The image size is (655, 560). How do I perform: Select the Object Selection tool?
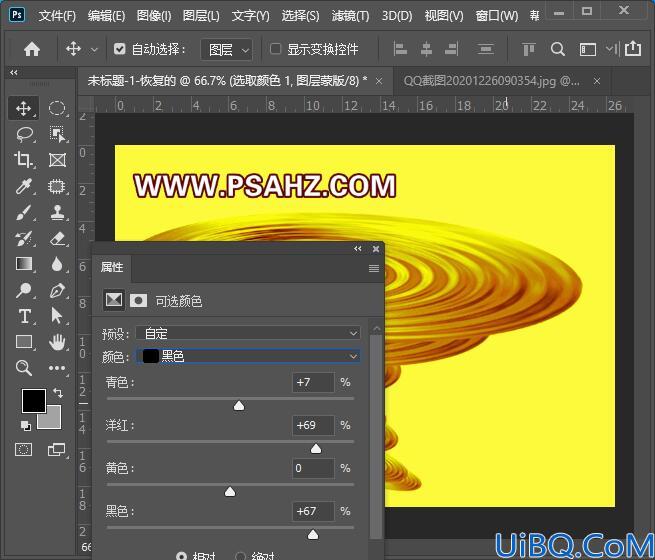tap(57, 134)
